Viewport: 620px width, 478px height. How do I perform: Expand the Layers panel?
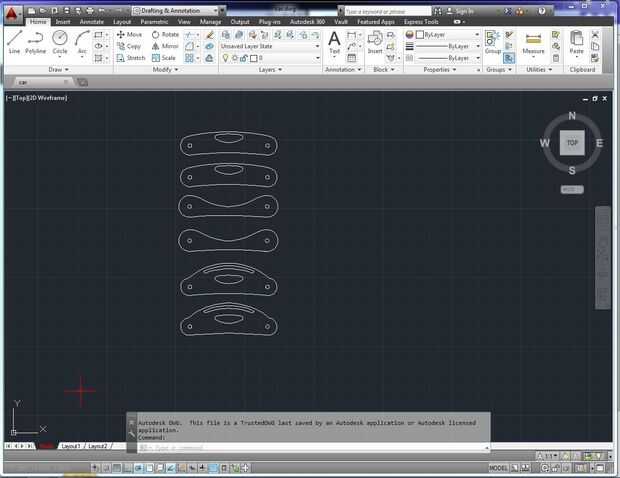[270, 70]
